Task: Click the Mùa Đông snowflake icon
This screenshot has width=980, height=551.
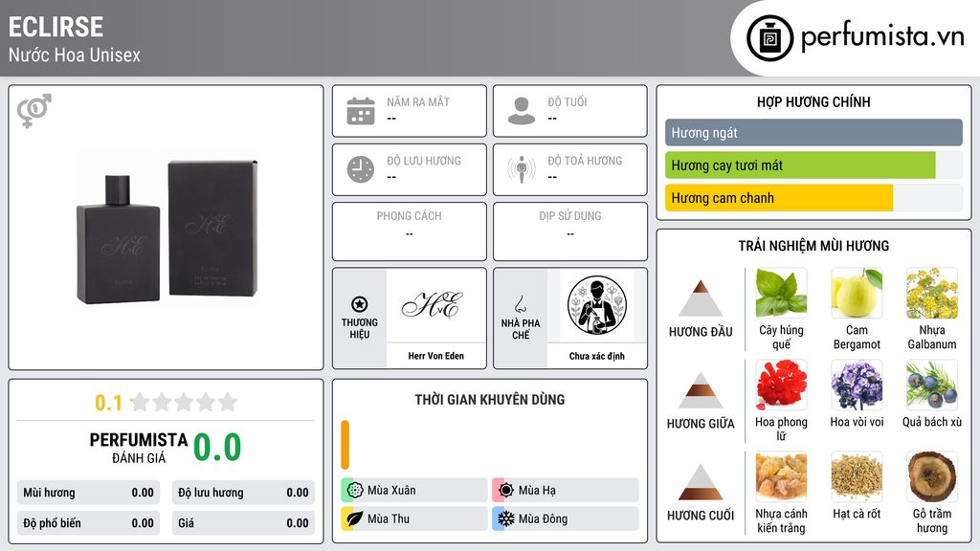Action: (x=506, y=518)
